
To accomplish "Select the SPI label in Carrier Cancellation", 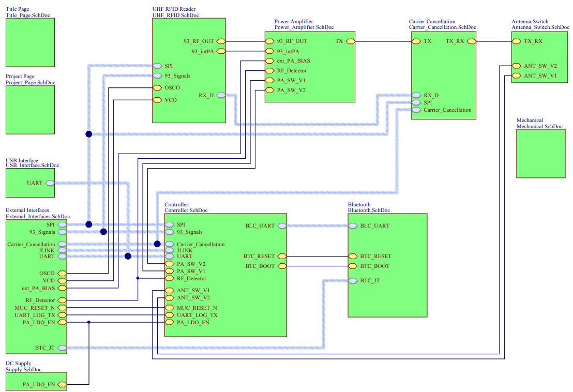I will coord(428,103).
